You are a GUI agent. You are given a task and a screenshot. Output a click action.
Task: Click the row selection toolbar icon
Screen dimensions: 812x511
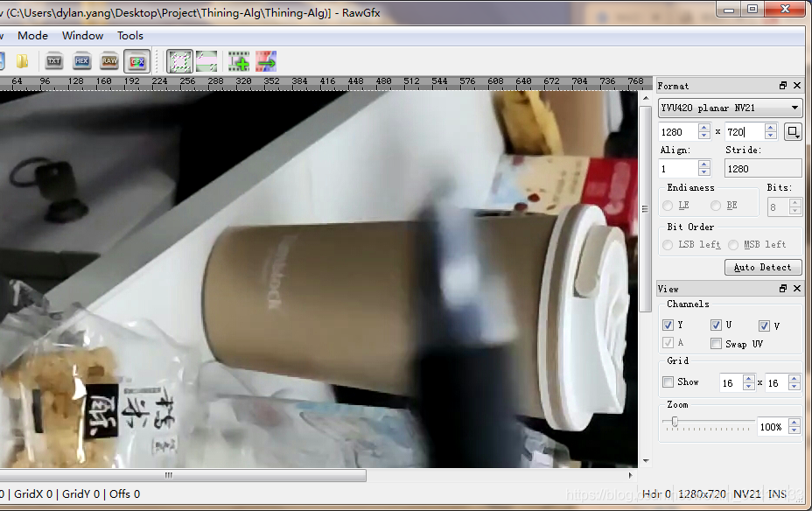206,61
